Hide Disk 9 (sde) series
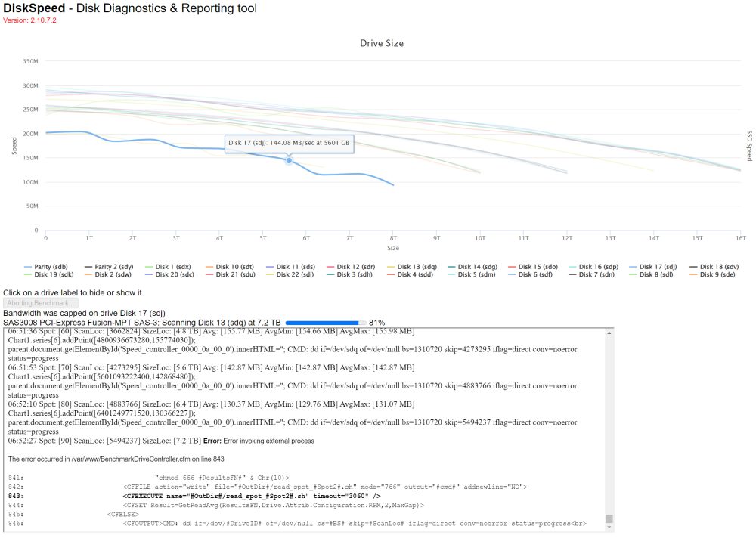The width and height of the screenshot is (756, 560). 713,274
